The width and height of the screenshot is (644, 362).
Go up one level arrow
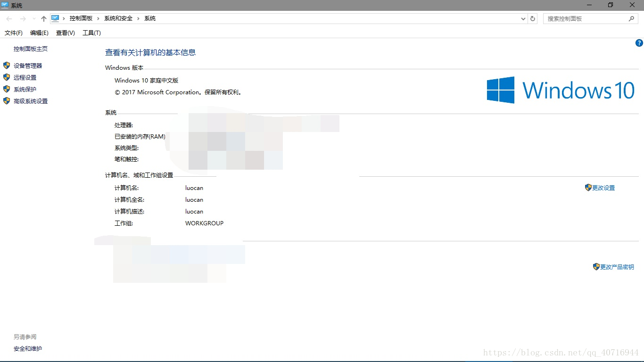(44, 19)
